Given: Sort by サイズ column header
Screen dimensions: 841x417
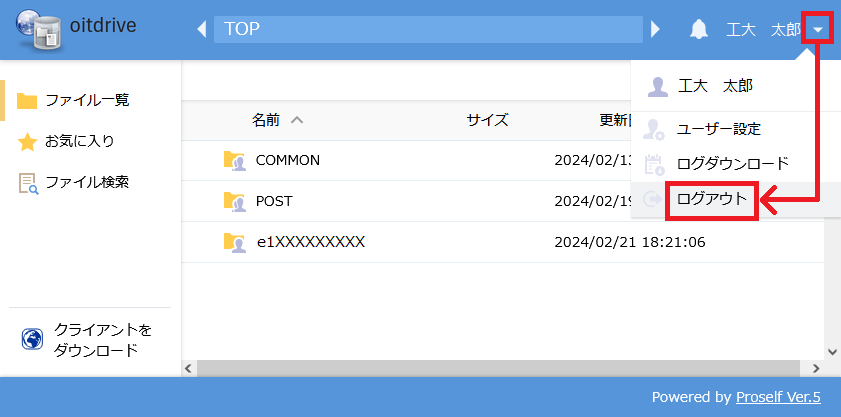Looking at the screenshot, I should [x=487, y=120].
